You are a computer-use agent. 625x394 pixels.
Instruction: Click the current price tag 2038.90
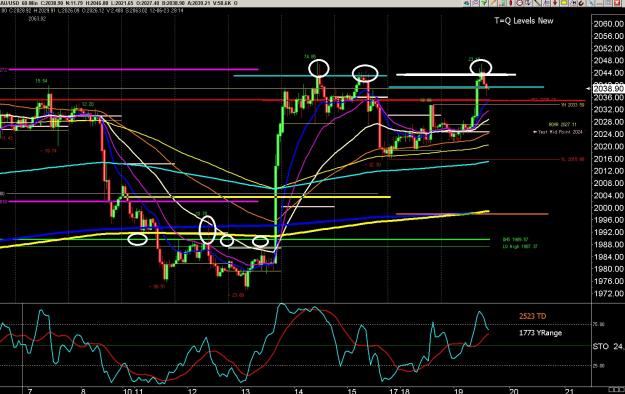(608, 89)
